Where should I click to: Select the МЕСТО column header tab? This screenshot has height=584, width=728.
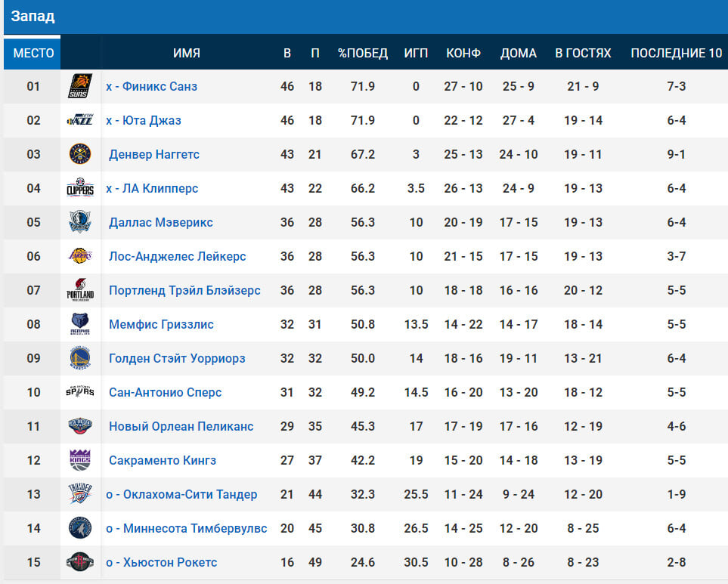(x=32, y=53)
